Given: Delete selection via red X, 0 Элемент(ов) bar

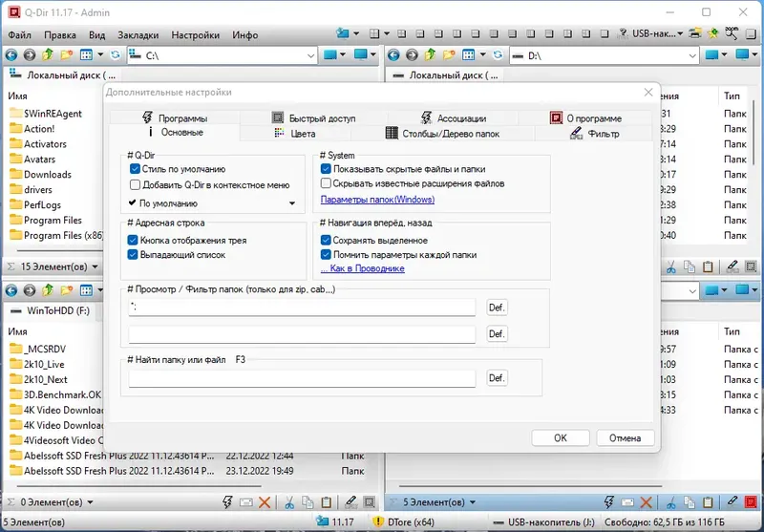Looking at the screenshot, I should (x=265, y=502).
